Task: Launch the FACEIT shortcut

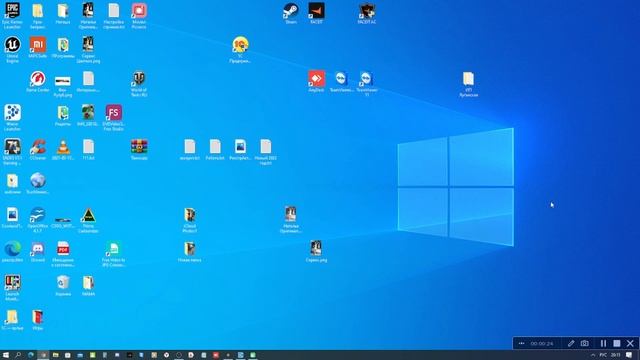Action: coord(316,13)
